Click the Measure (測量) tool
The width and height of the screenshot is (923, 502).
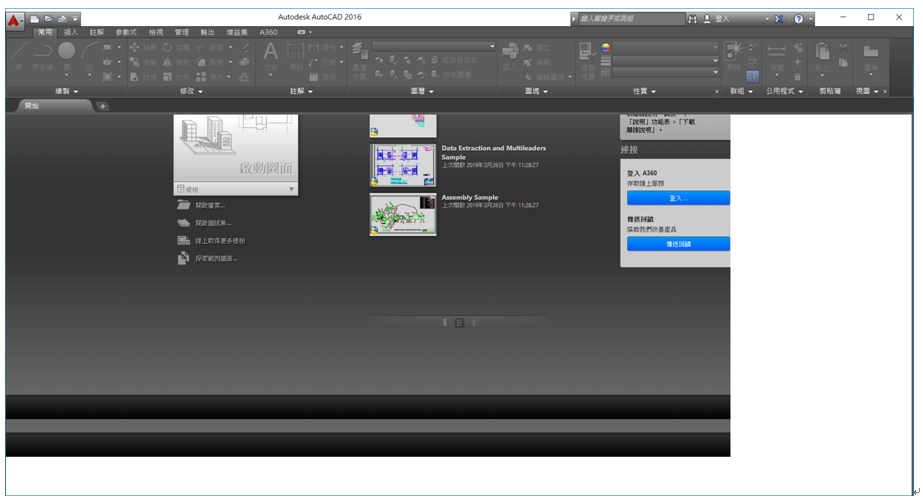click(x=777, y=56)
